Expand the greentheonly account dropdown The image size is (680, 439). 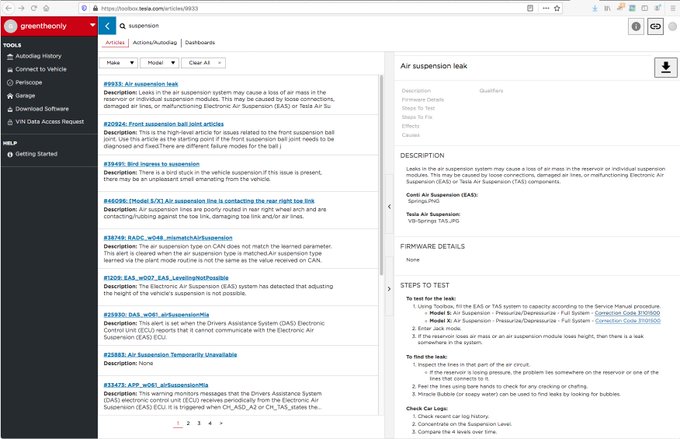tap(92, 25)
